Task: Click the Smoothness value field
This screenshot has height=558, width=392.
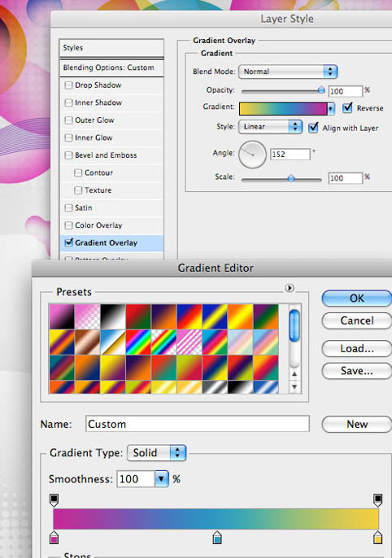Action: [x=136, y=479]
